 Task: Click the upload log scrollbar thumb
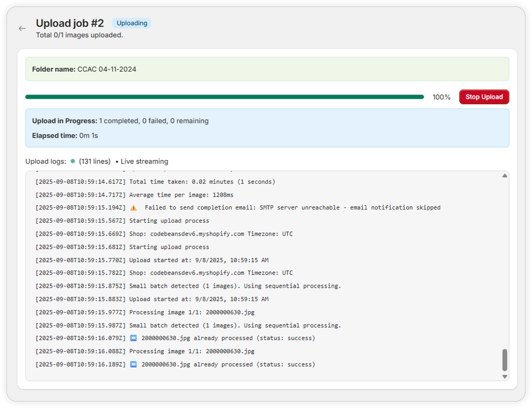tap(505, 360)
